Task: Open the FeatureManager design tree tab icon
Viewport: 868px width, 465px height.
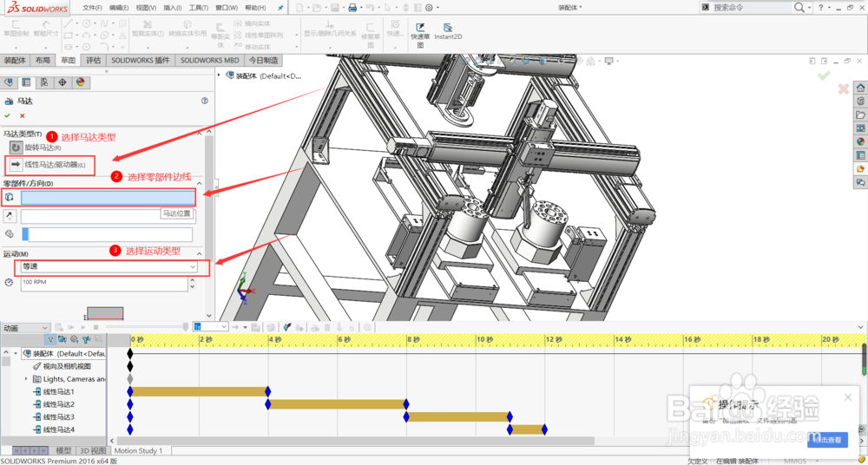Action: pyautogui.click(x=9, y=82)
